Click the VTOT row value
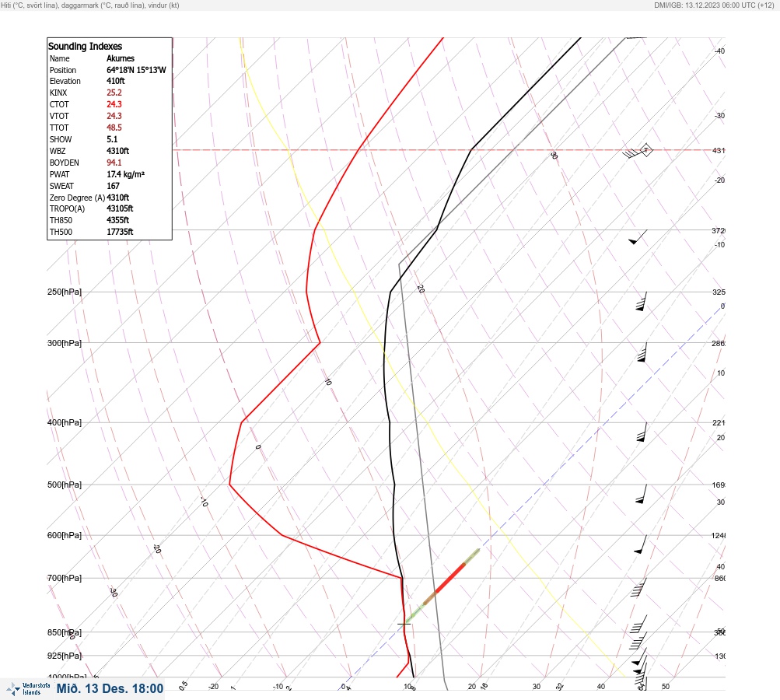 click(114, 115)
